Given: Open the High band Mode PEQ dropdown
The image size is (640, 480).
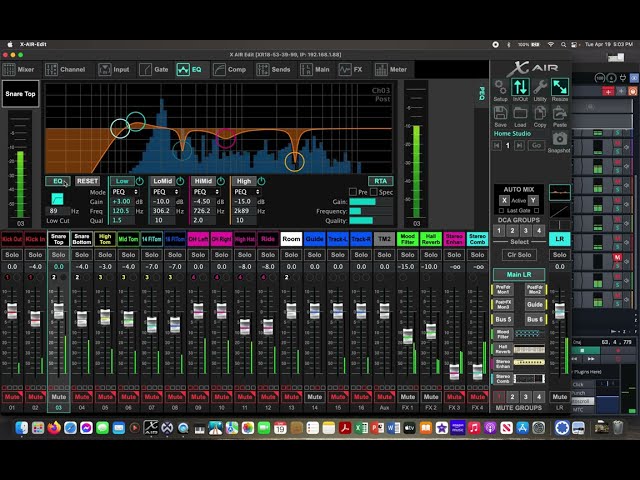Looking at the screenshot, I should click(247, 192).
